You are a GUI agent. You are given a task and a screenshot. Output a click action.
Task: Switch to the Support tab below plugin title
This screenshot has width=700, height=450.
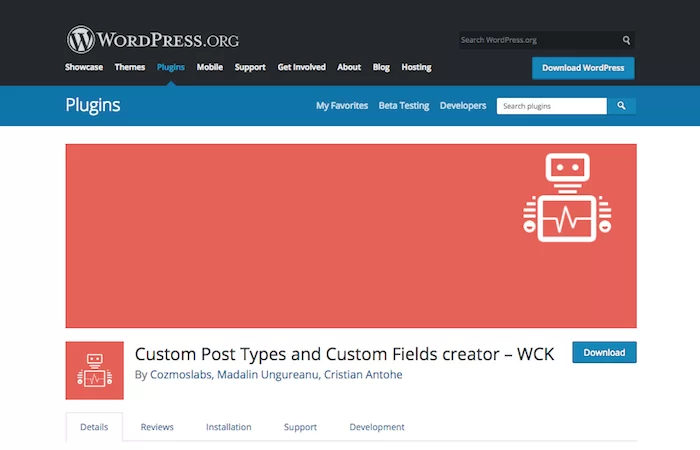click(x=300, y=427)
